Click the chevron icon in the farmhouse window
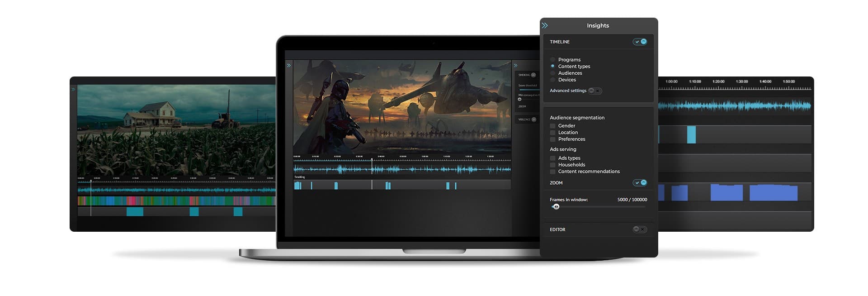This screenshot has height=296, width=868. (x=73, y=89)
